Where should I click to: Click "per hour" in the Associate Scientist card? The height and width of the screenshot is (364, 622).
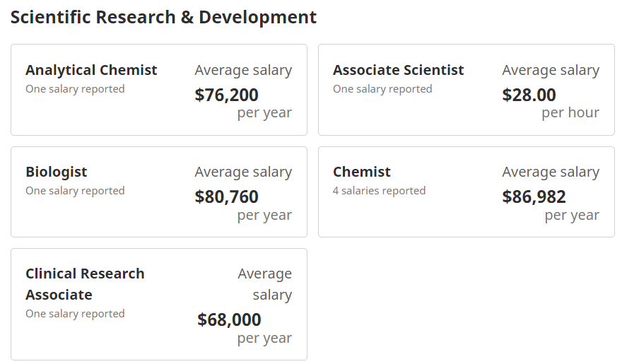pos(570,113)
